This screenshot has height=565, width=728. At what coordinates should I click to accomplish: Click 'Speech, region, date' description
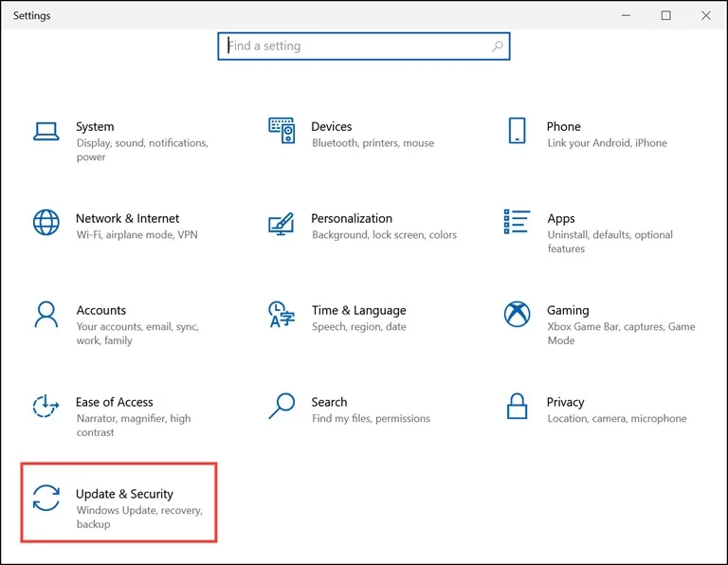point(359,327)
